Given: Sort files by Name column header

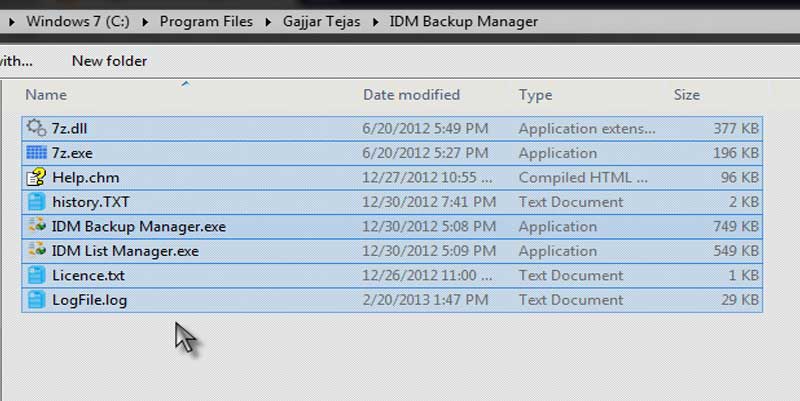Looking at the screenshot, I should pyautogui.click(x=46, y=95).
